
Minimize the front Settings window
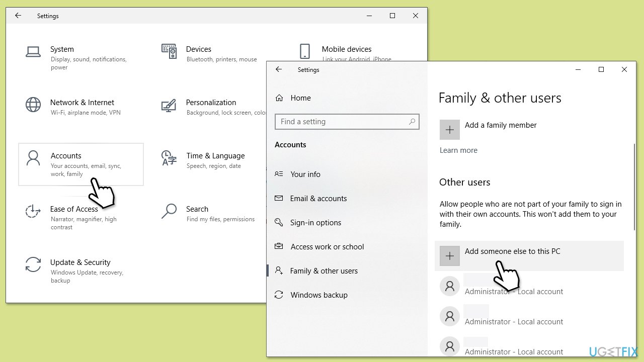click(x=578, y=69)
